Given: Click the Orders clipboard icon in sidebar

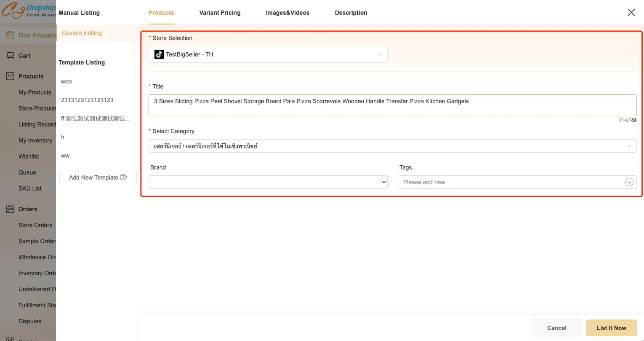Looking at the screenshot, I should 10,209.
